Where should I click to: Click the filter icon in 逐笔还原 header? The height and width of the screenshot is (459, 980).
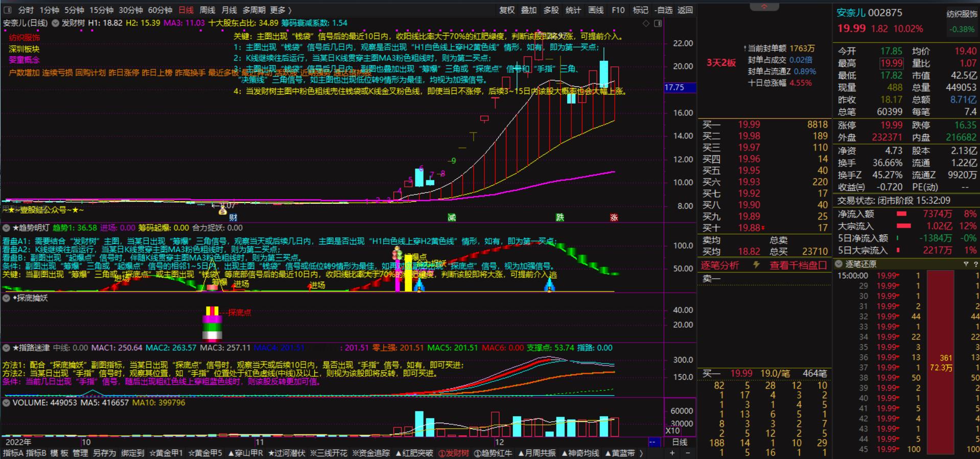pyautogui.click(x=966, y=264)
